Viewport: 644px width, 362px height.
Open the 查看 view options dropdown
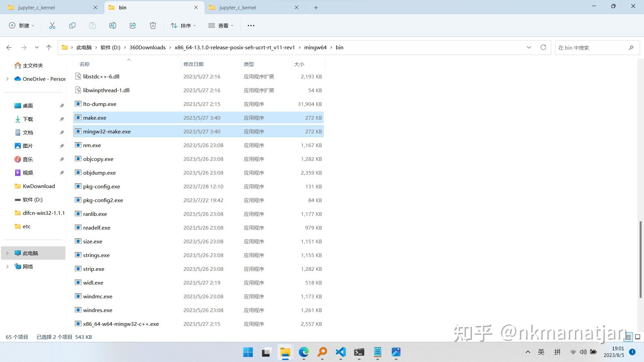[x=221, y=25]
